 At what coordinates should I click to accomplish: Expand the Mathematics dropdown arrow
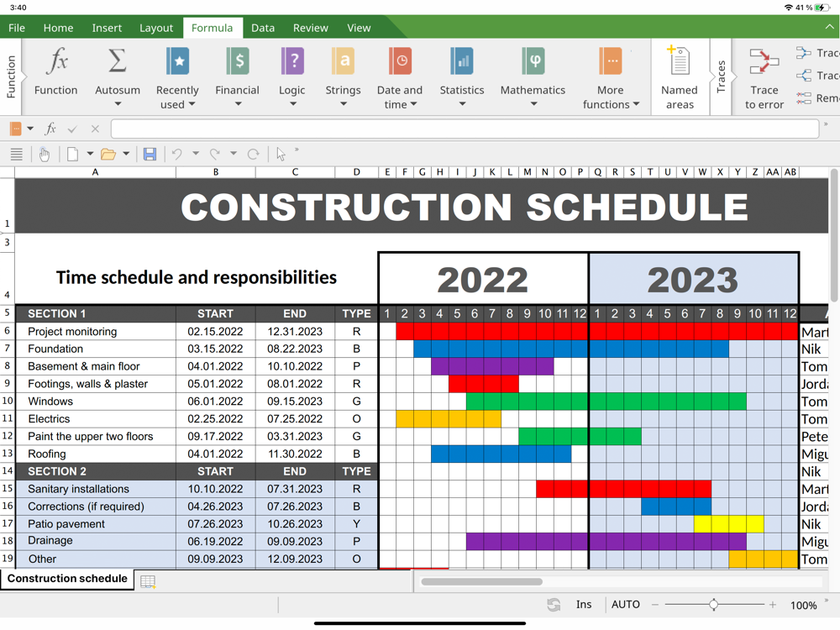[x=533, y=104]
